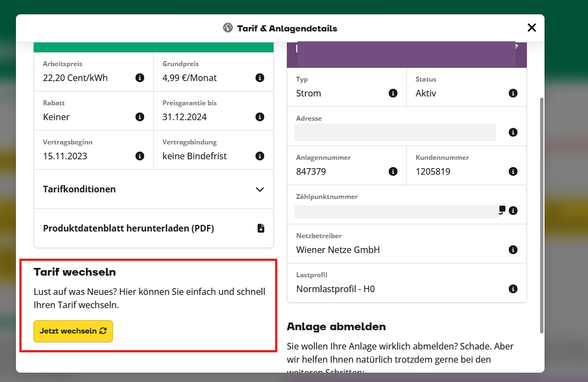
Task: Click Anlagennummer value 847379
Action: click(x=311, y=171)
